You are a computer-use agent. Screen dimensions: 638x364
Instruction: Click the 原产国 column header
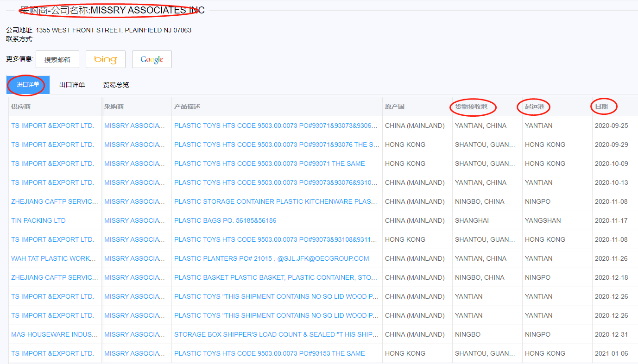pos(395,107)
